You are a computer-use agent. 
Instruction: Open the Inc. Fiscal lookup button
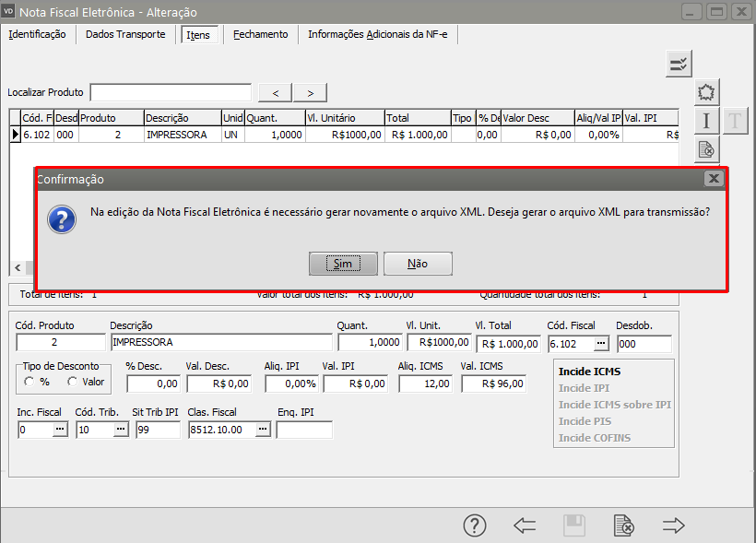coord(60,430)
